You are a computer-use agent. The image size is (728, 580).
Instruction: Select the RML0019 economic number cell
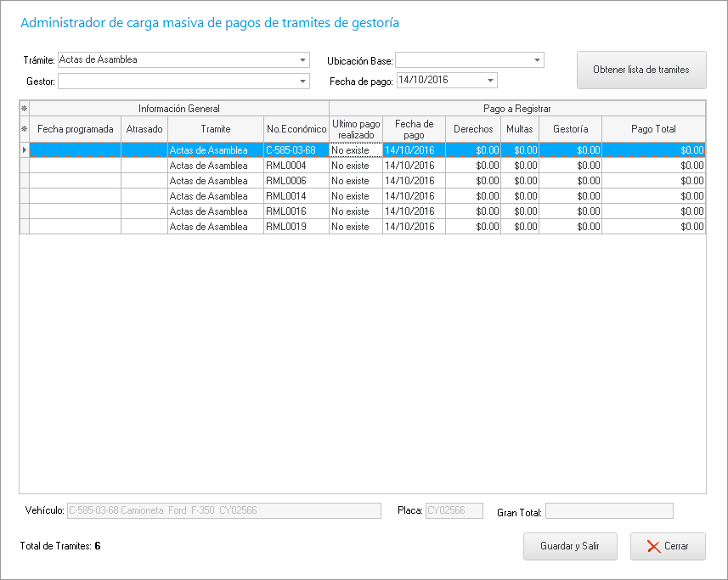pyautogui.click(x=296, y=227)
